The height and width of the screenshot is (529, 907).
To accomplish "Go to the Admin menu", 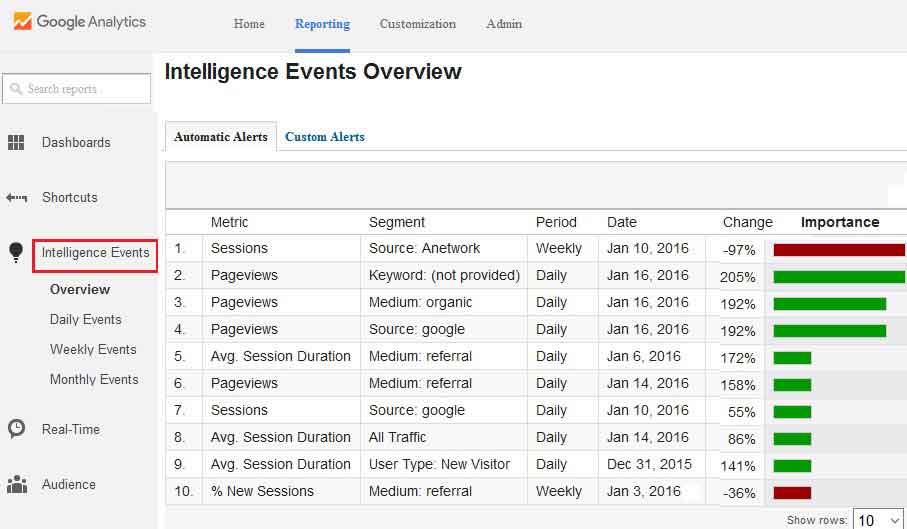I will [x=504, y=24].
